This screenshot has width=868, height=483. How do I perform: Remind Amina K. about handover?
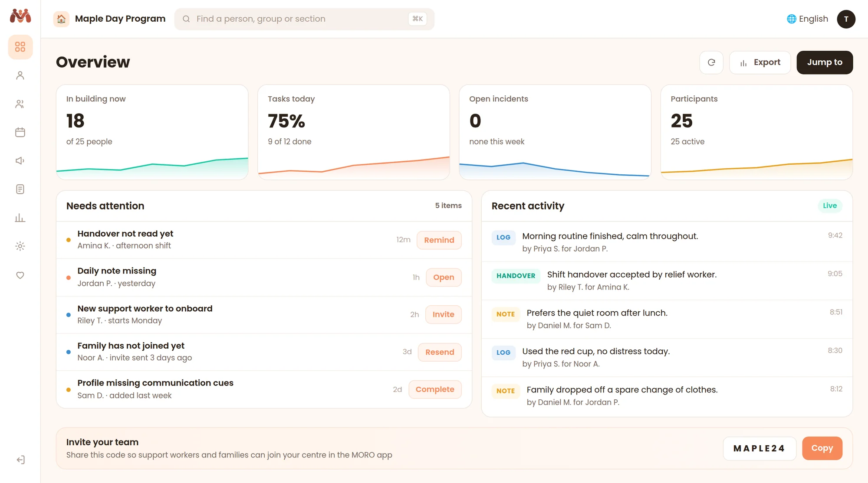tap(439, 240)
